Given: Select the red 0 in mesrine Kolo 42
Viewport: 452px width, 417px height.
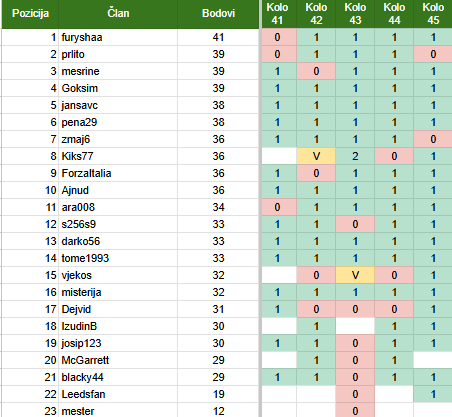Looking at the screenshot, I should click(316, 71).
